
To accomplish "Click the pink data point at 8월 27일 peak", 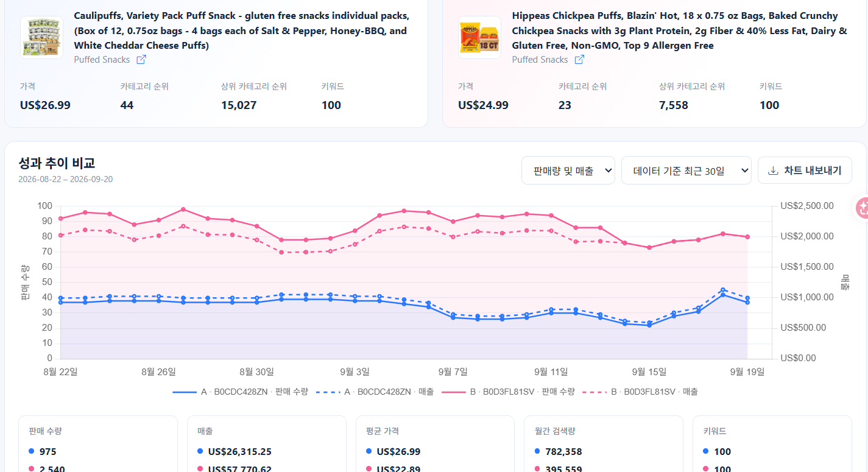I will click(183, 210).
